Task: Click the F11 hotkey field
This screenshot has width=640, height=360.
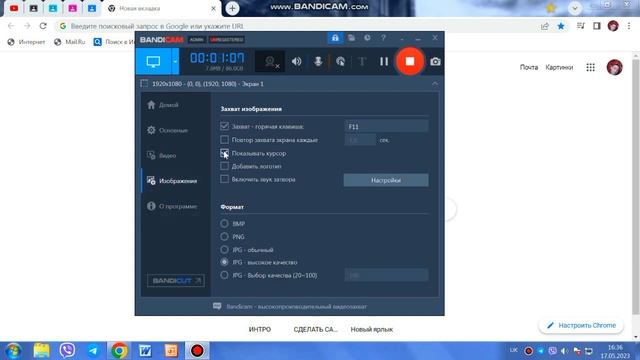Action: 386,127
